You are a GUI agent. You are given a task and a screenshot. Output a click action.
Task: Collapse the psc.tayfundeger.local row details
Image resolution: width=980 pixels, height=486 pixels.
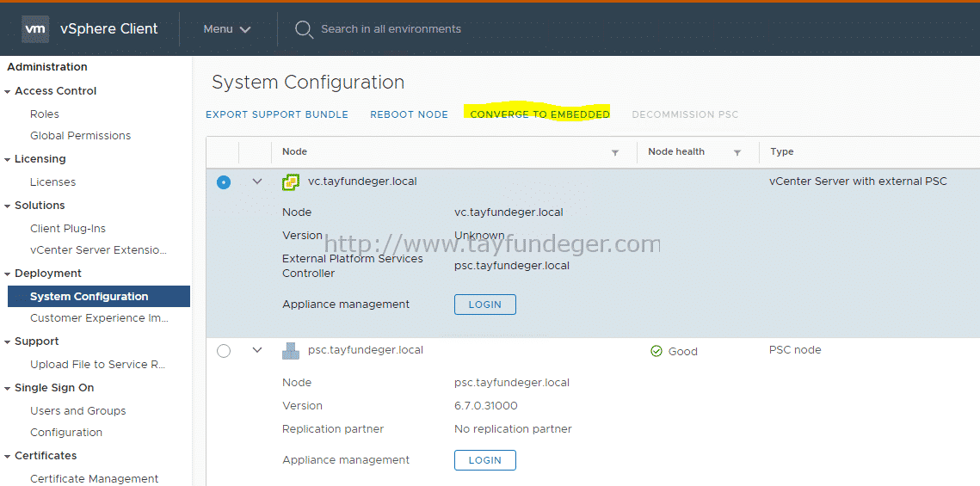pos(257,350)
